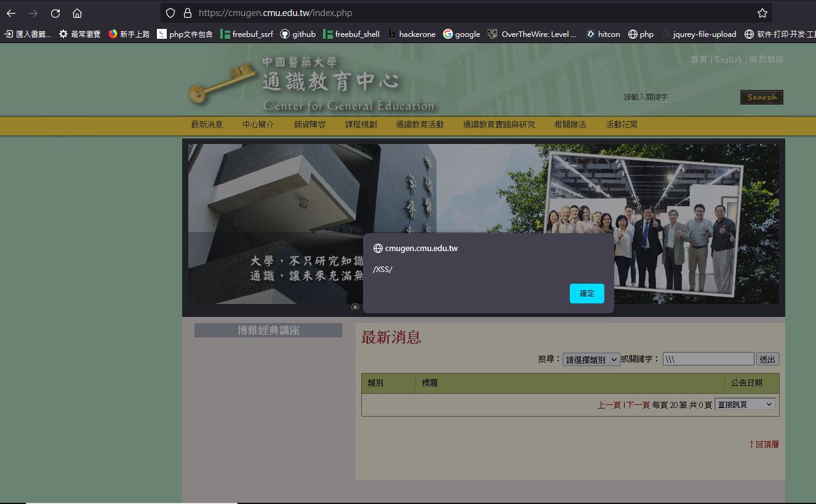
Task: Open the 師資陣容 menu item
Action: (x=310, y=124)
